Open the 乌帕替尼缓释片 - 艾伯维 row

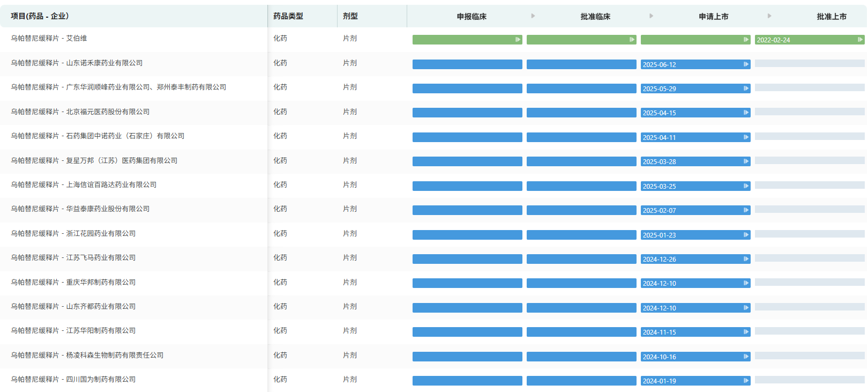click(x=49, y=38)
